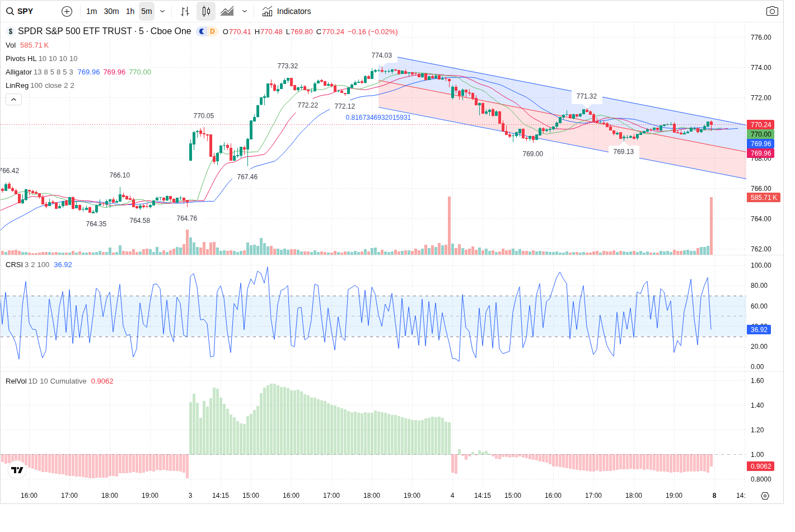Click the 771.32 pivot high label
Image resolution: width=795 pixels, height=532 pixels.
click(587, 96)
